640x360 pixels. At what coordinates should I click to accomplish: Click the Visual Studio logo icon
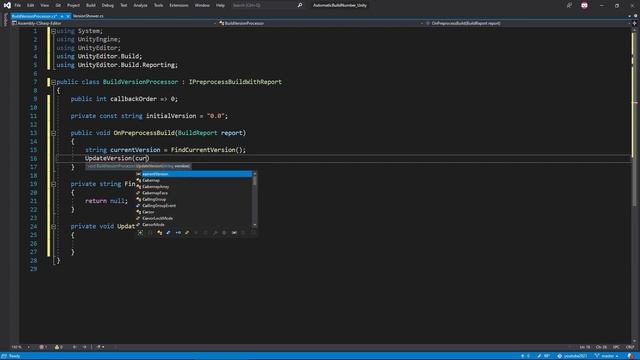pos(7,5)
